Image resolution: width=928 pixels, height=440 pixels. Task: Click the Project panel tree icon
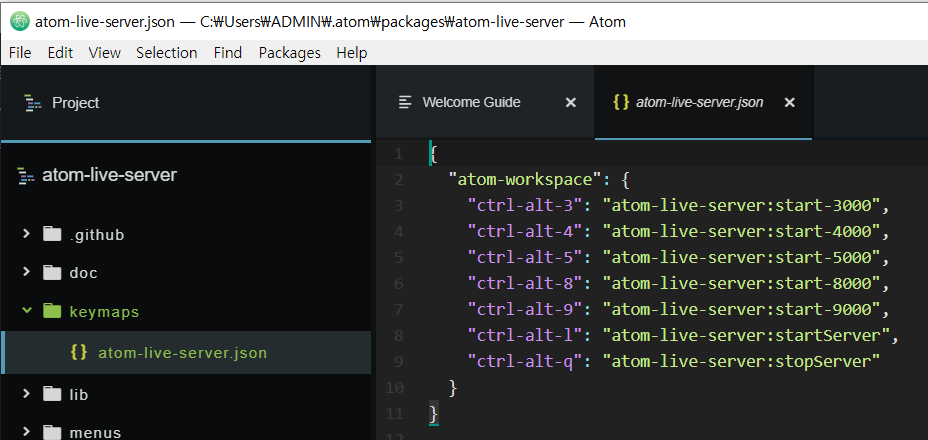[x=33, y=103]
